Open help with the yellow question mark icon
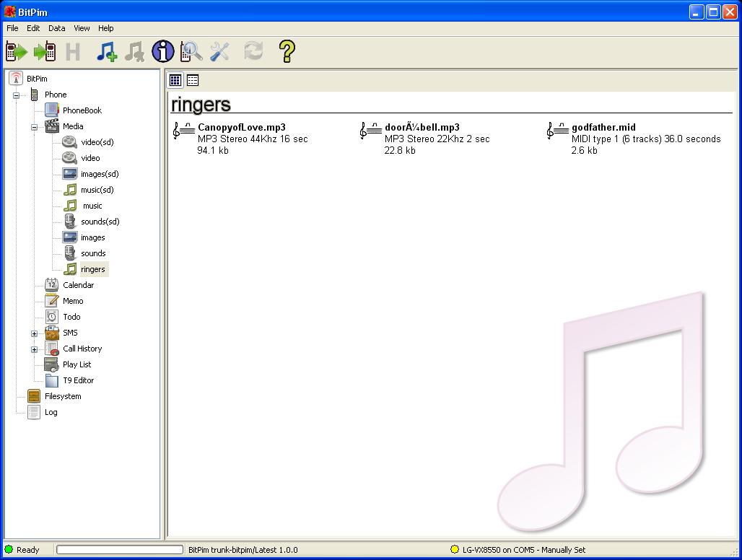 287,51
